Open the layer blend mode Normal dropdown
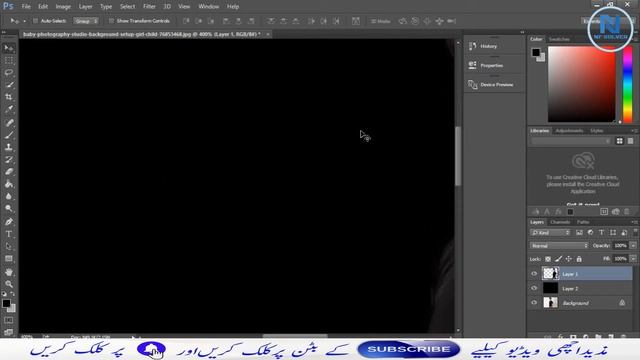The height and width of the screenshot is (360, 640). tap(559, 246)
